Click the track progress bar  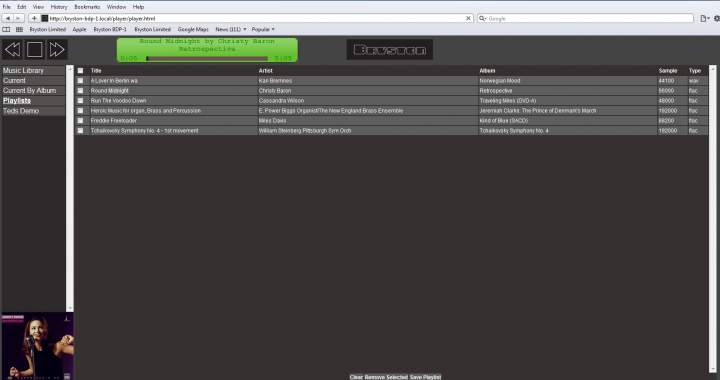(207, 58)
